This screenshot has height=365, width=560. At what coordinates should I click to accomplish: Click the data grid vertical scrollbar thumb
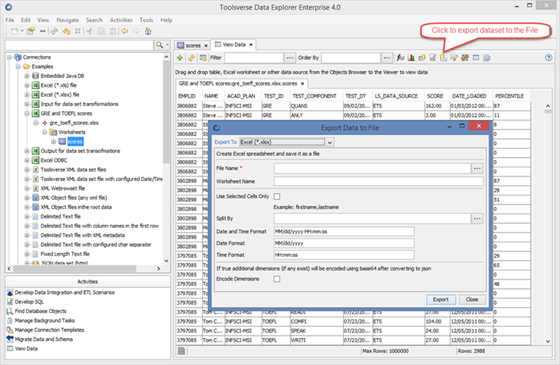[548, 112]
